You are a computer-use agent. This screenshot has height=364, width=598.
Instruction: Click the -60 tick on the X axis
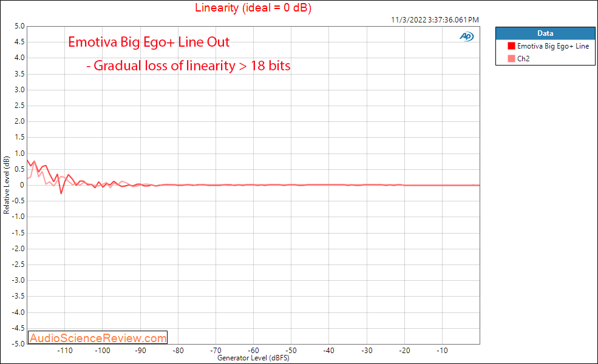pyautogui.click(x=253, y=350)
